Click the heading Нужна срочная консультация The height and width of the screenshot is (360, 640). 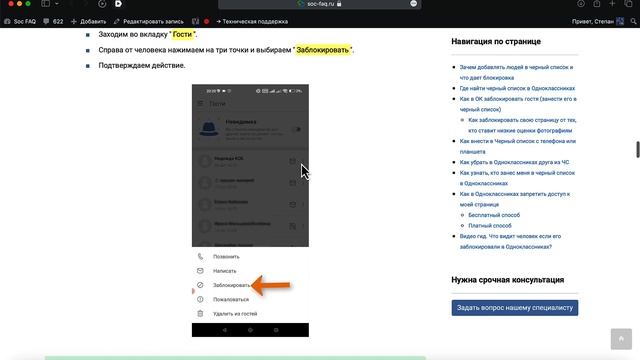tap(508, 280)
